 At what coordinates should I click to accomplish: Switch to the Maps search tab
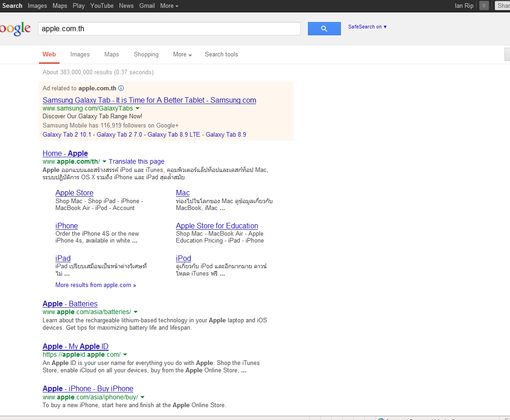(111, 55)
